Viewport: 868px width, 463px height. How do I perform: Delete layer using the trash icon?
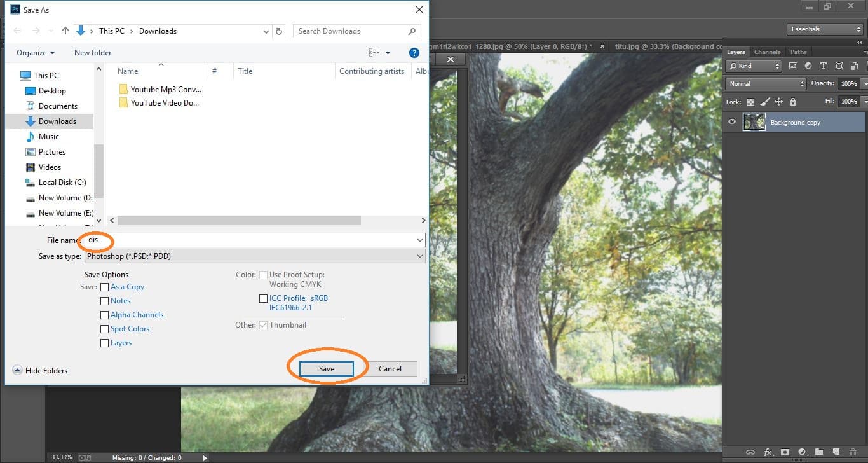click(853, 453)
